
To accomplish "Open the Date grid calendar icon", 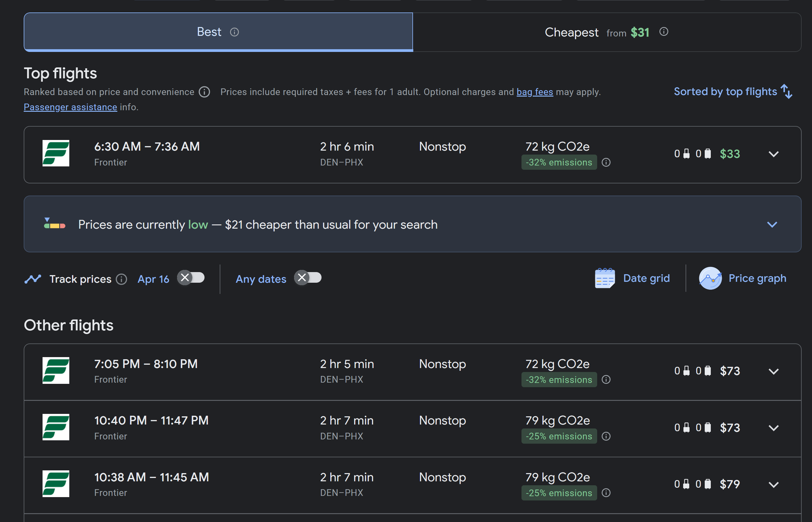I will click(x=605, y=278).
